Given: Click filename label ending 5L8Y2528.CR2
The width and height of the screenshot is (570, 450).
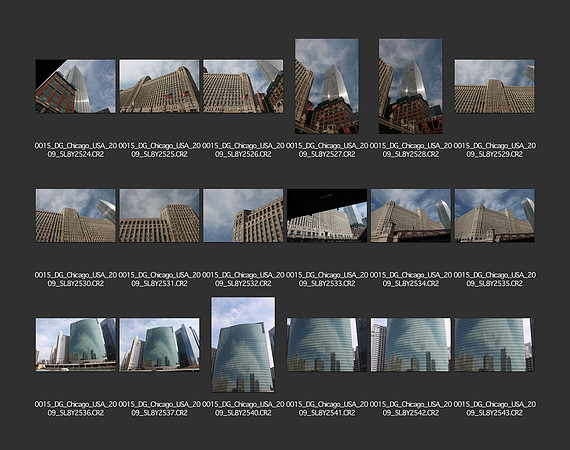Looking at the screenshot, I should [x=410, y=150].
